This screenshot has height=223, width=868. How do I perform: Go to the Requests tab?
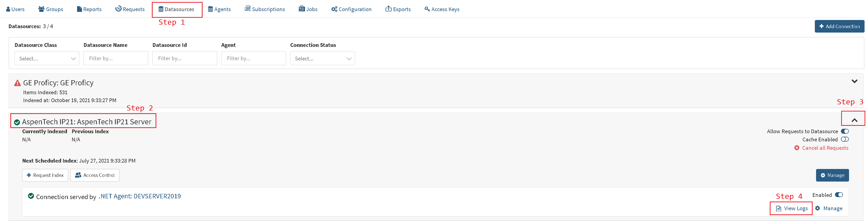[x=130, y=9]
